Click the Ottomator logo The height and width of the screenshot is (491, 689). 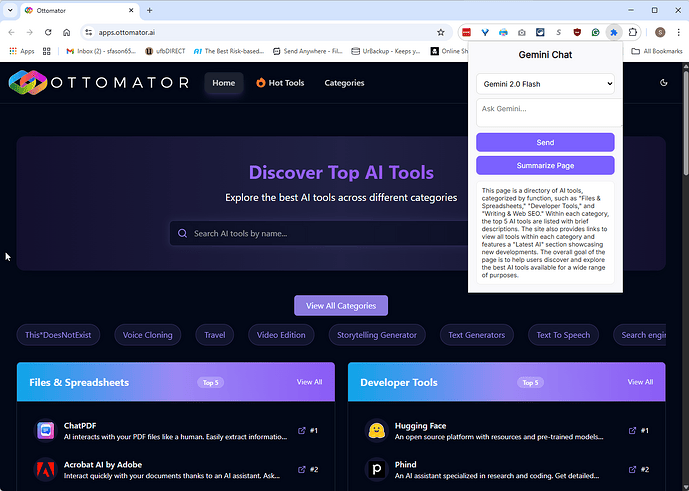point(99,83)
